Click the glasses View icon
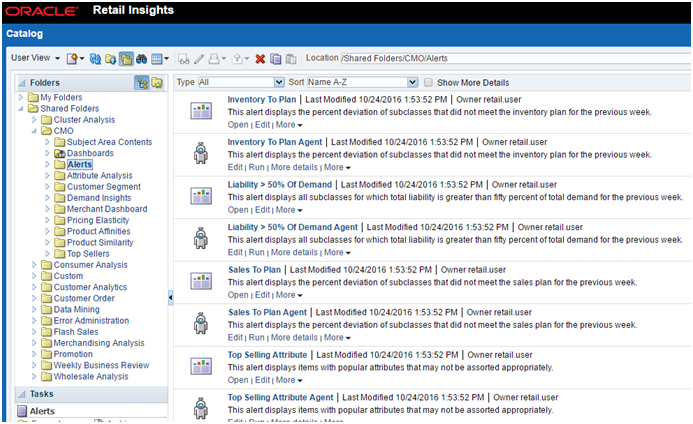The image size is (693, 424). click(x=184, y=59)
